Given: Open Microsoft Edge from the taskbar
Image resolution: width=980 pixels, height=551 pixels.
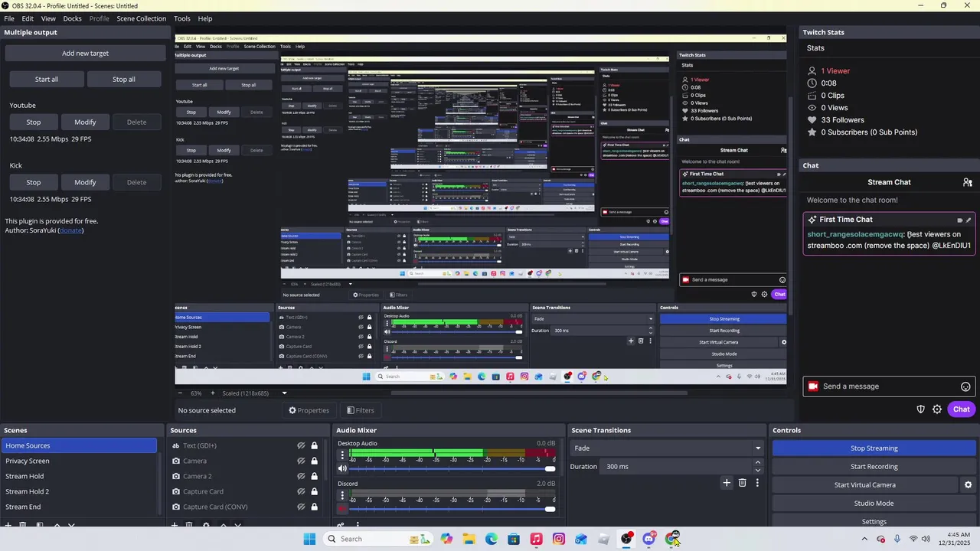Looking at the screenshot, I should 492,539.
